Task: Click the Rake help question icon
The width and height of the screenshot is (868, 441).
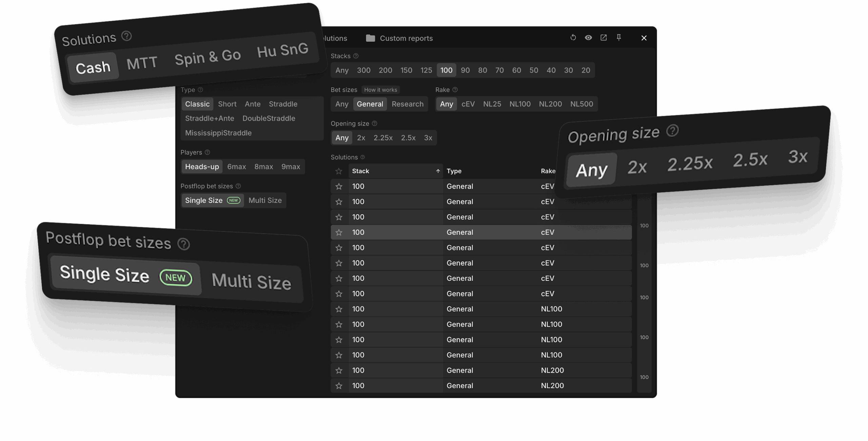Action: (455, 90)
